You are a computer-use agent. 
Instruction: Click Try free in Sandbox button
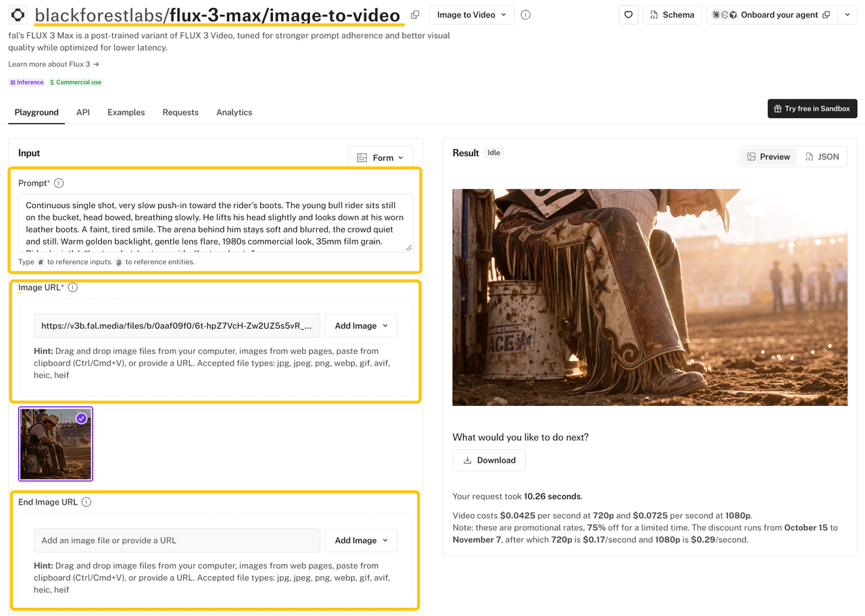(x=812, y=109)
